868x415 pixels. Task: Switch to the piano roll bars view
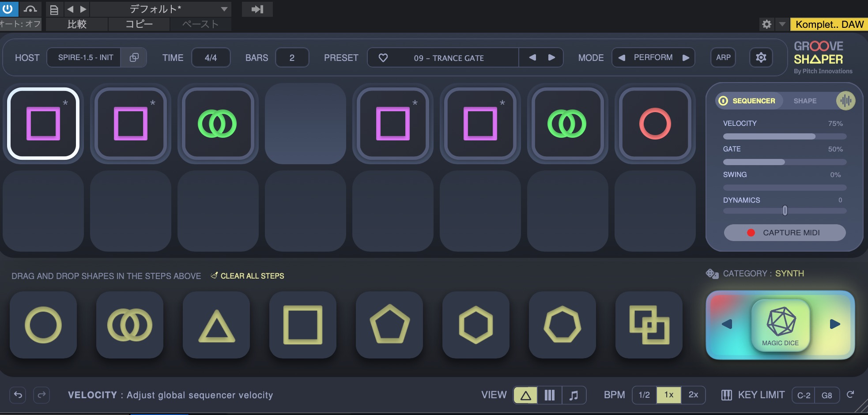(549, 395)
